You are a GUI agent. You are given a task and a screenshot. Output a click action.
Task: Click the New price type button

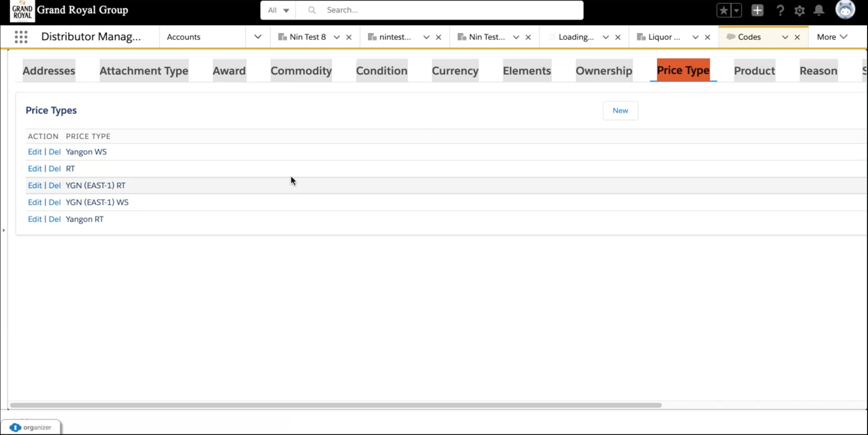coord(620,111)
